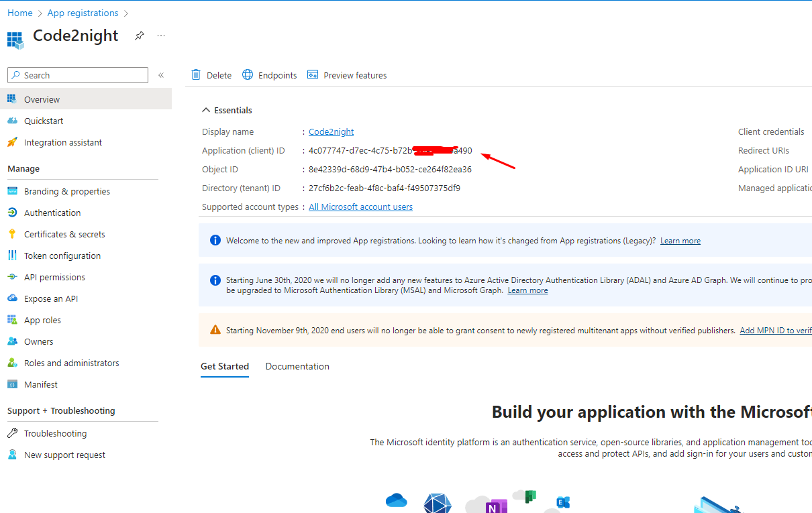This screenshot has width=812, height=513.
Task: Switch to the Documentation tab
Action: pos(297,366)
